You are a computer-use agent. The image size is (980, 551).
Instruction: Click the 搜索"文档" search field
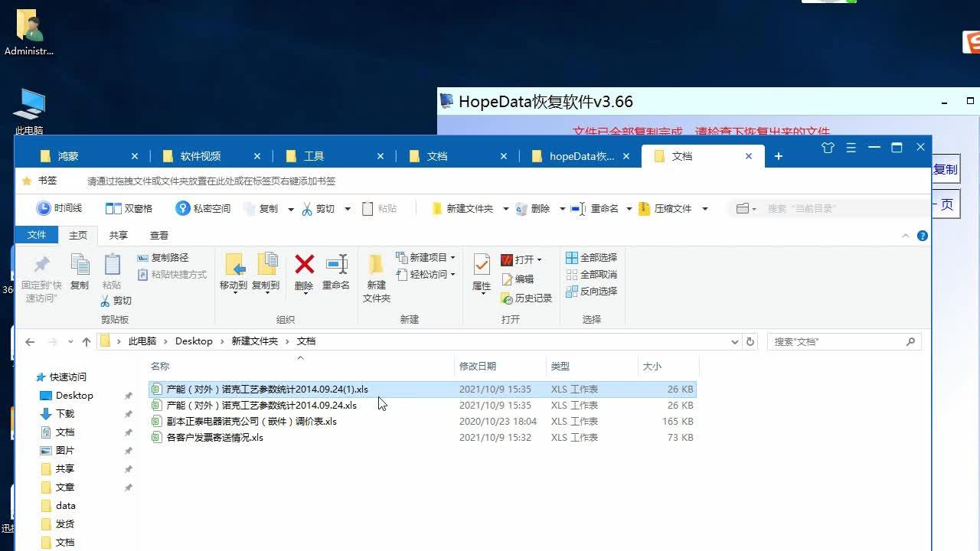[844, 341]
